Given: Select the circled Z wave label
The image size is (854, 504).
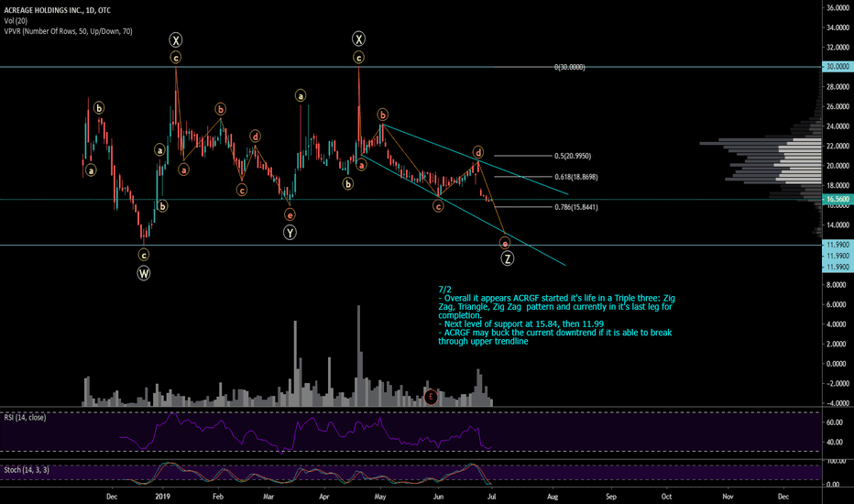Looking at the screenshot, I should click(x=507, y=258).
